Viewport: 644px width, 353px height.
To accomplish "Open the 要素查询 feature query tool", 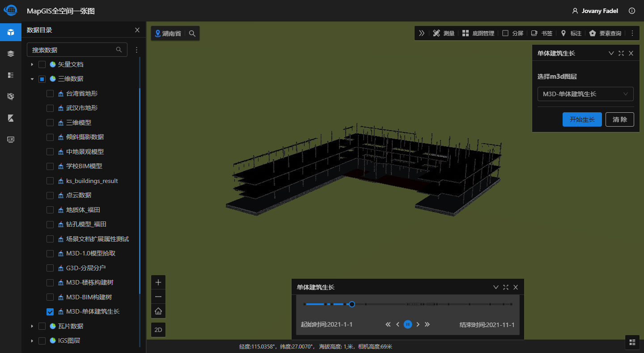I will point(605,33).
